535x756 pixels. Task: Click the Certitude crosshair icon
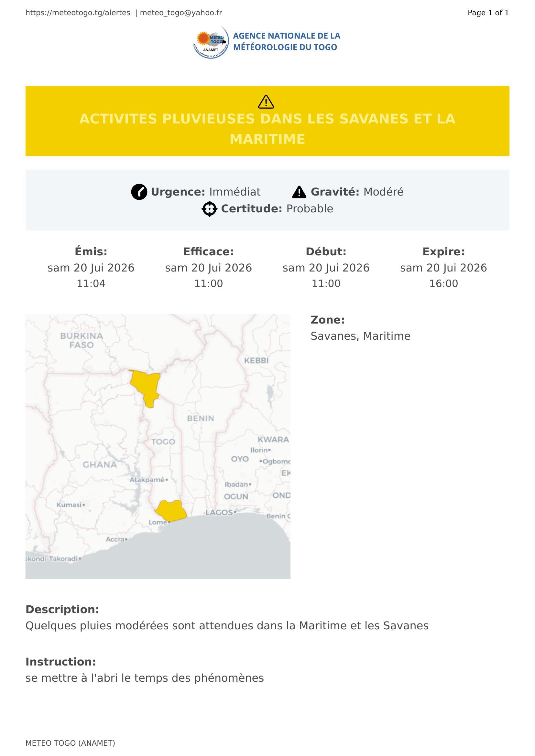tap(210, 209)
